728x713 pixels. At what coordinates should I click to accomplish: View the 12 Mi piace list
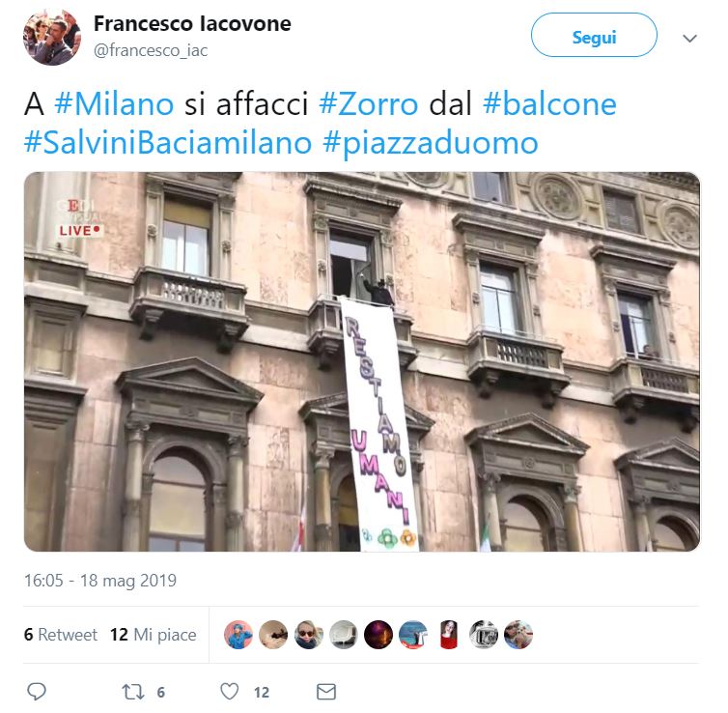click(x=154, y=635)
